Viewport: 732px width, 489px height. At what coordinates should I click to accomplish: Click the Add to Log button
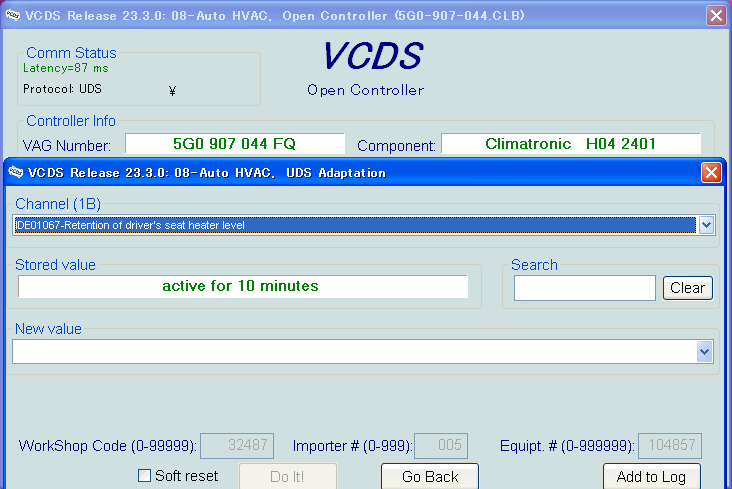pyautogui.click(x=651, y=476)
